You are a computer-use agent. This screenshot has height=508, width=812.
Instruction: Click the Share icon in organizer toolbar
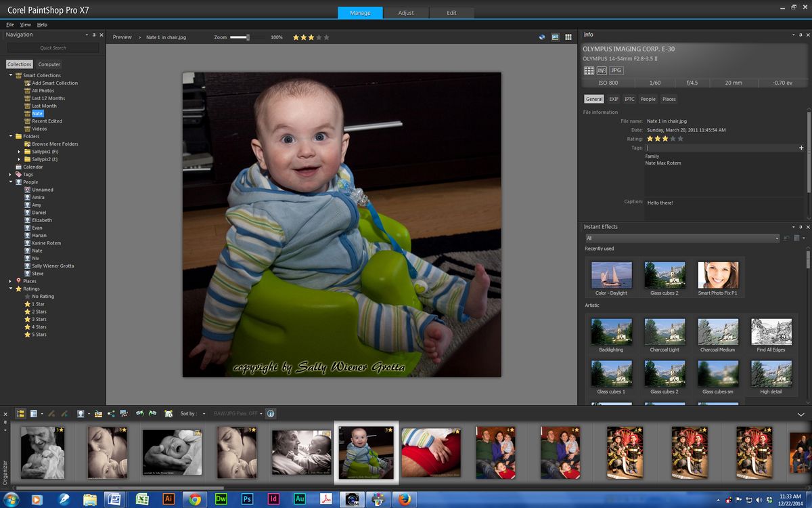pos(111,413)
